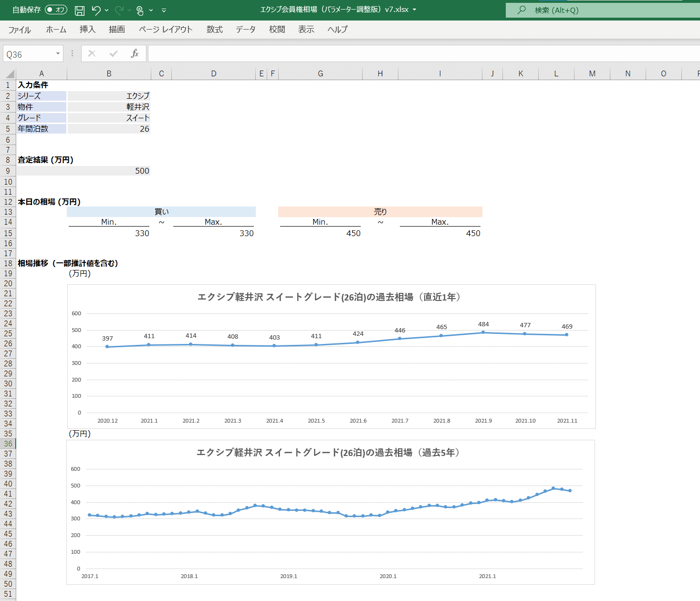The image size is (700, 601).
Task: Open the Touch/Mouse mode dropdown arrow
Action: 151,10
